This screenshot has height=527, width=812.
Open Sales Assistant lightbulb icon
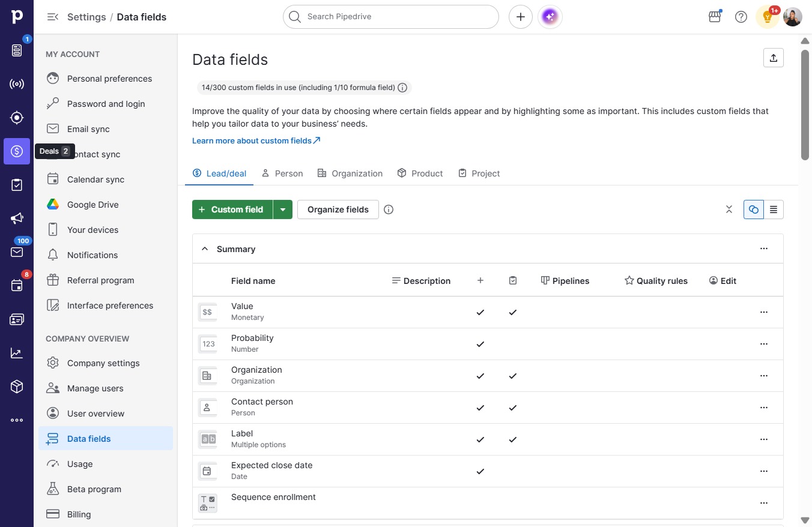(x=768, y=17)
